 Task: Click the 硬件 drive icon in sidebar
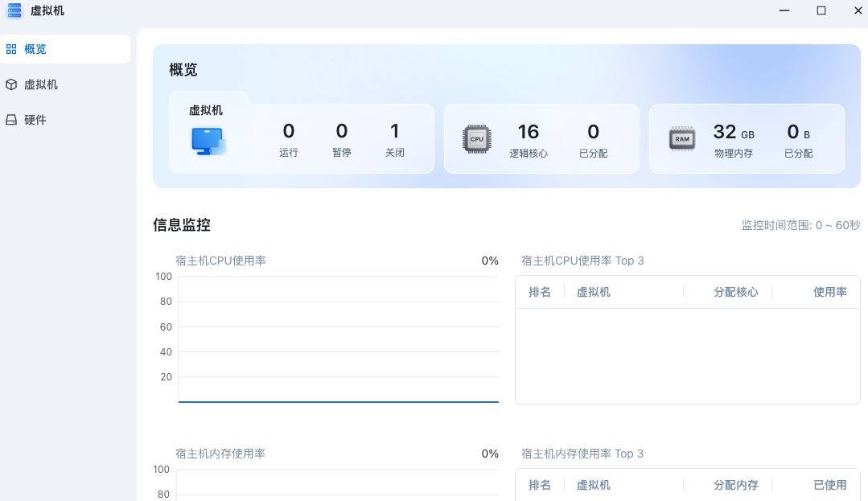tap(11, 120)
